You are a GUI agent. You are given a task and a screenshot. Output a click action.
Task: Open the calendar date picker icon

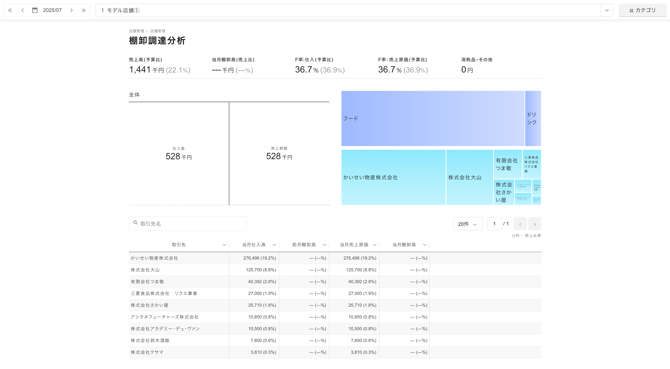pyautogui.click(x=35, y=10)
